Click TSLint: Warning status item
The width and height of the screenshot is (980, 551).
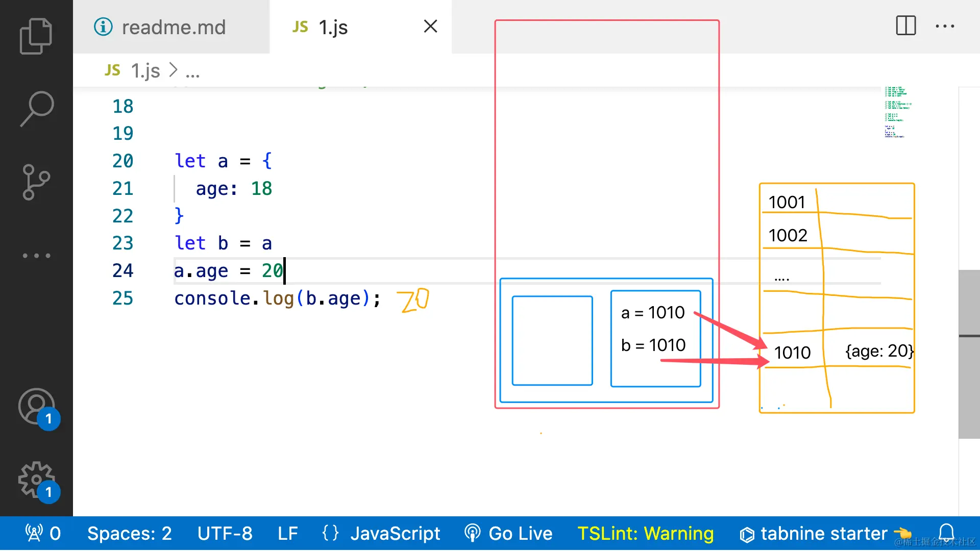point(645,534)
